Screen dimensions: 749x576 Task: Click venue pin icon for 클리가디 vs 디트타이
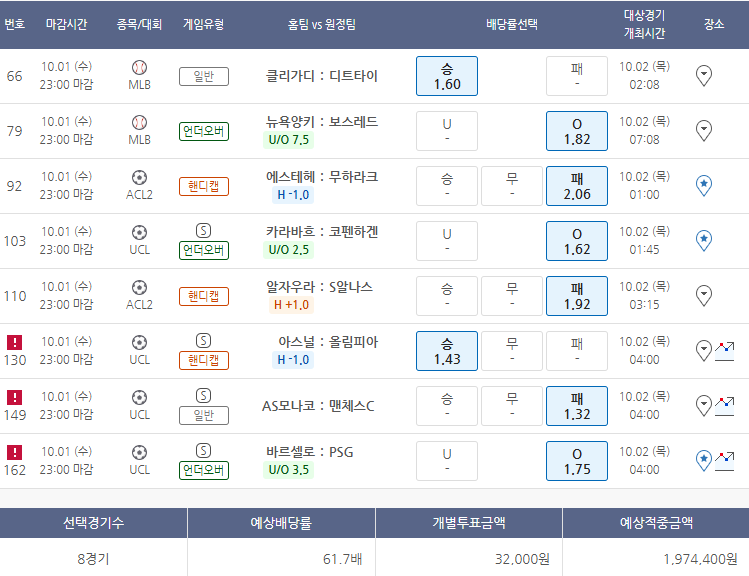(x=703, y=75)
